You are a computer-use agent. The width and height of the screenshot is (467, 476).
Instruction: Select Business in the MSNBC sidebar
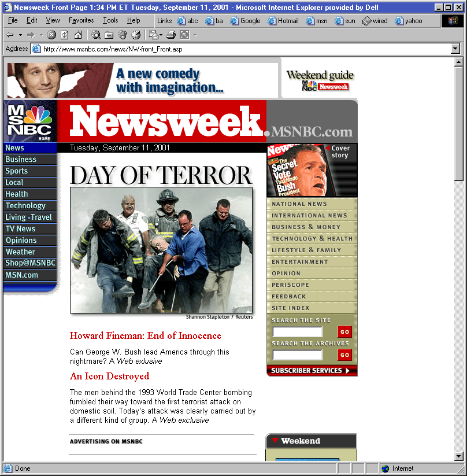(30, 160)
